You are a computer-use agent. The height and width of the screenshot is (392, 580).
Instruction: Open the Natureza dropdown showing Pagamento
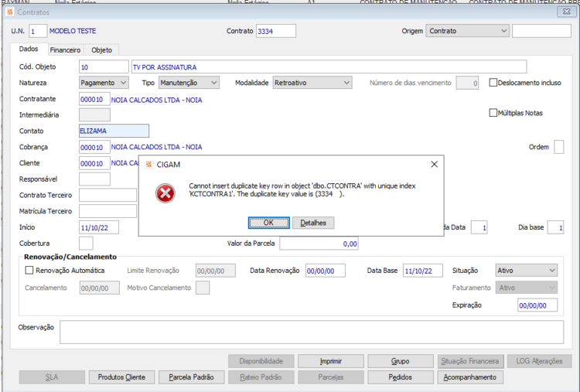tap(104, 83)
